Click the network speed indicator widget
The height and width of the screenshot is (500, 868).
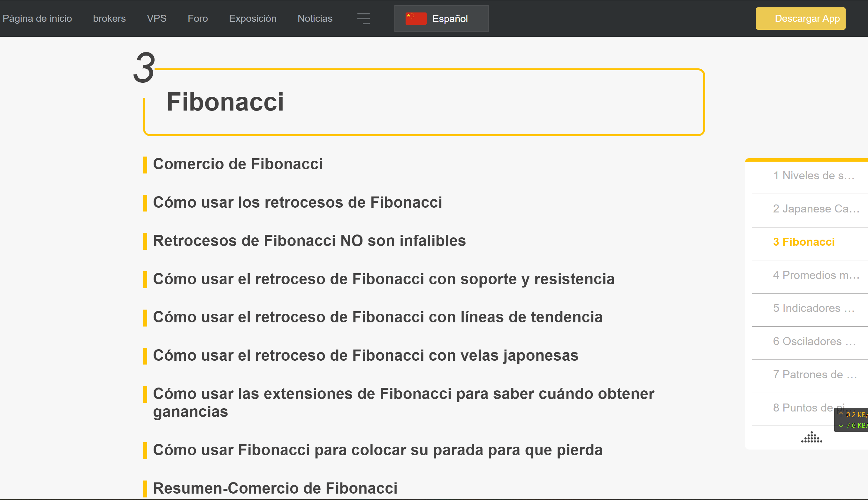click(x=852, y=419)
